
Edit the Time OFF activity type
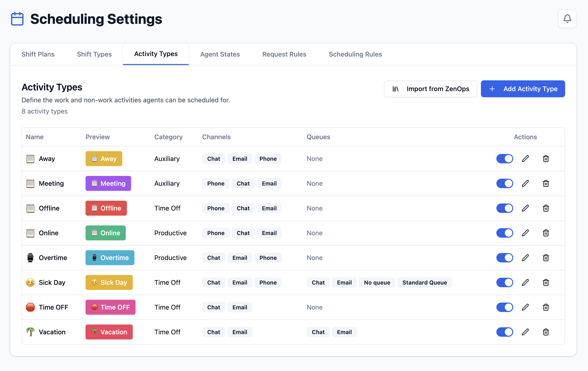(525, 307)
